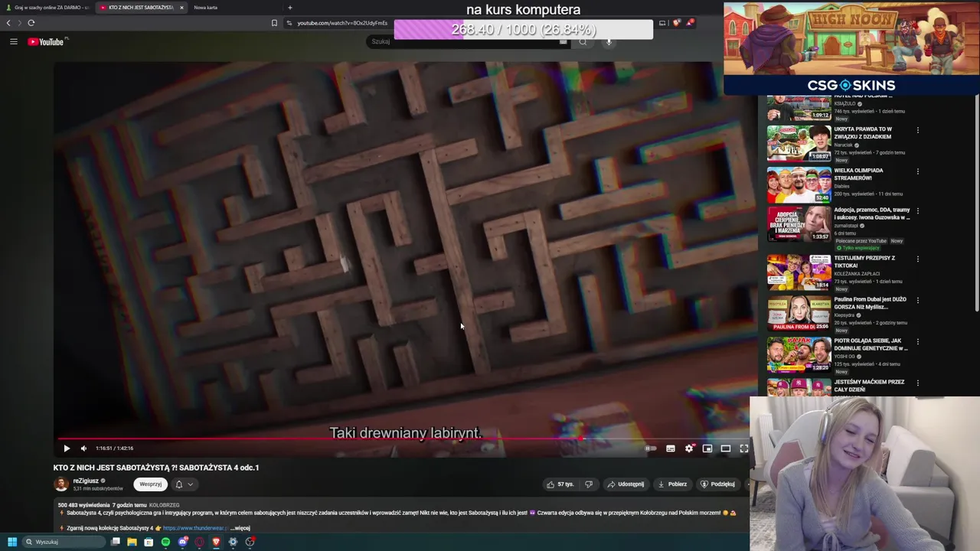
Task: Open a new browser tab with plus
Action: pos(289,8)
